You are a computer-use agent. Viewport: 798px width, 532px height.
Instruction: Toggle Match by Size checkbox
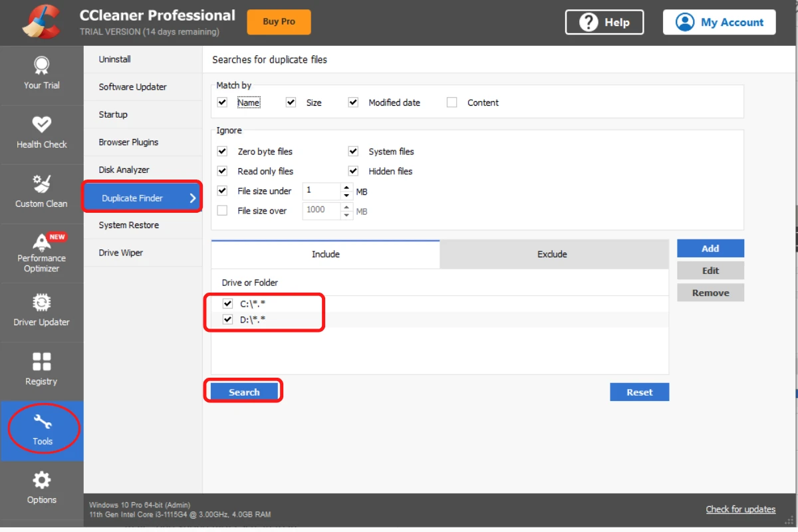[x=291, y=102]
